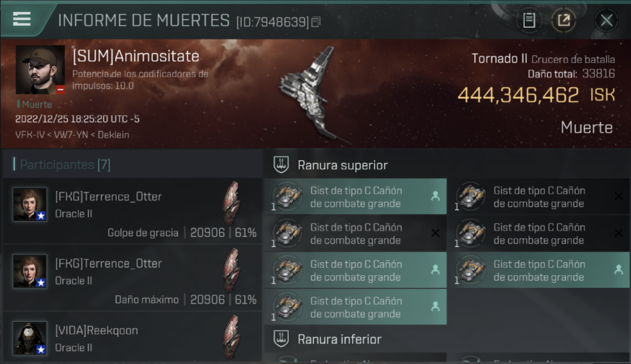Select [VIDA]Reekqoon participant entry
This screenshot has width=631, height=364.
click(132, 338)
